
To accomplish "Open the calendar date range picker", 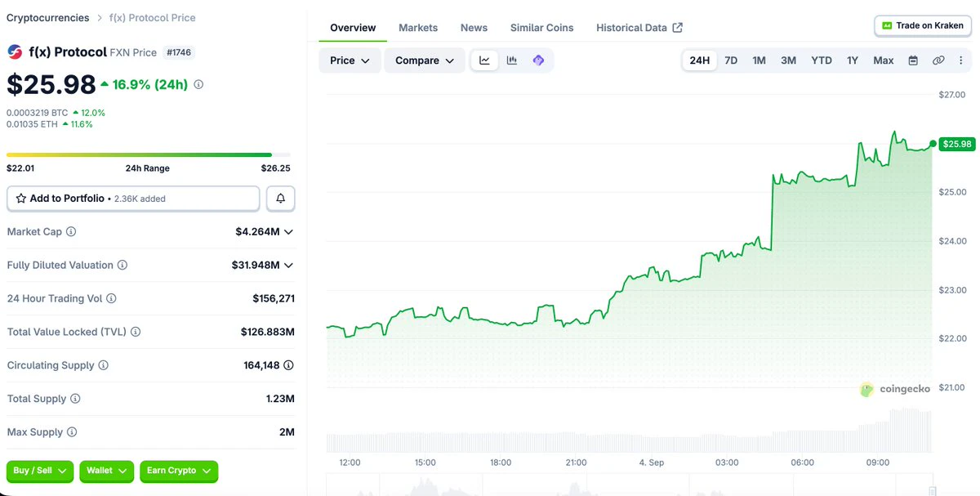I will (x=913, y=60).
